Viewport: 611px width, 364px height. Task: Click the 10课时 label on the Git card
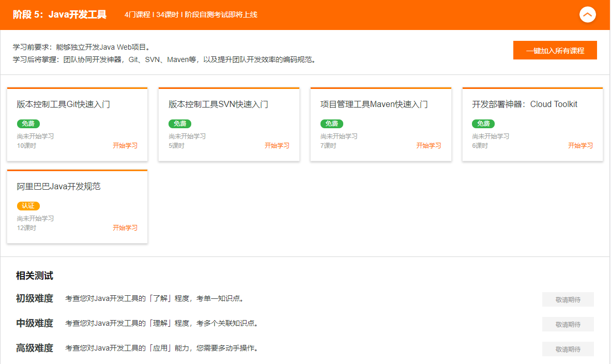26,145
